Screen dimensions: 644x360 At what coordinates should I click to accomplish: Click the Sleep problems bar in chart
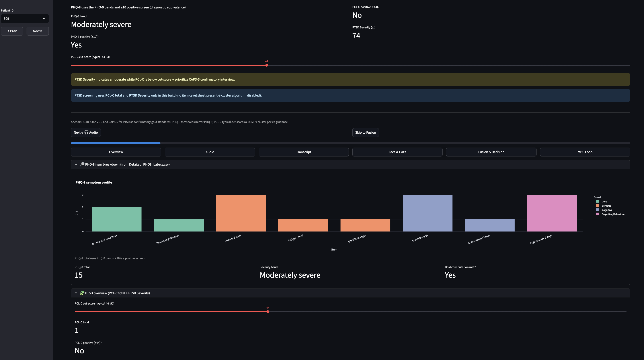(241, 213)
